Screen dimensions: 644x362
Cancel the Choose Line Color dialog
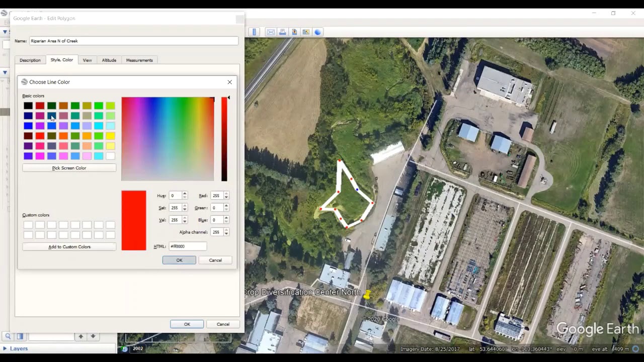pyautogui.click(x=215, y=260)
